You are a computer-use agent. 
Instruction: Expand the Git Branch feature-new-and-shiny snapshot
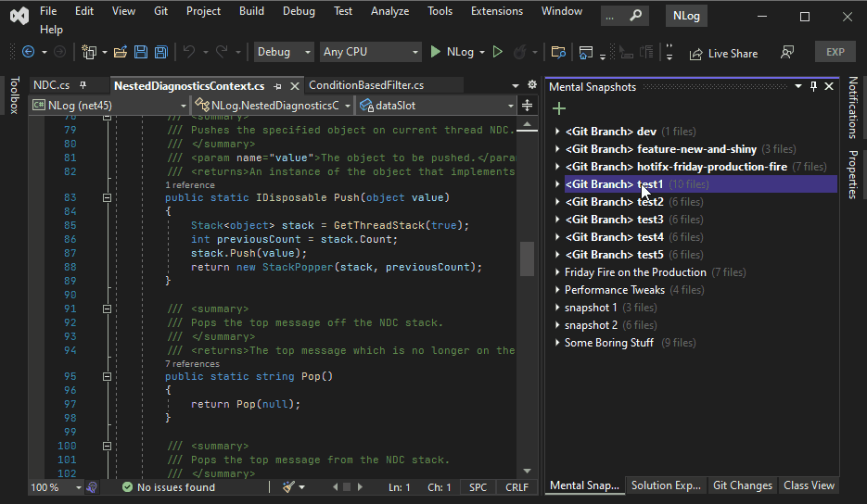pos(557,149)
